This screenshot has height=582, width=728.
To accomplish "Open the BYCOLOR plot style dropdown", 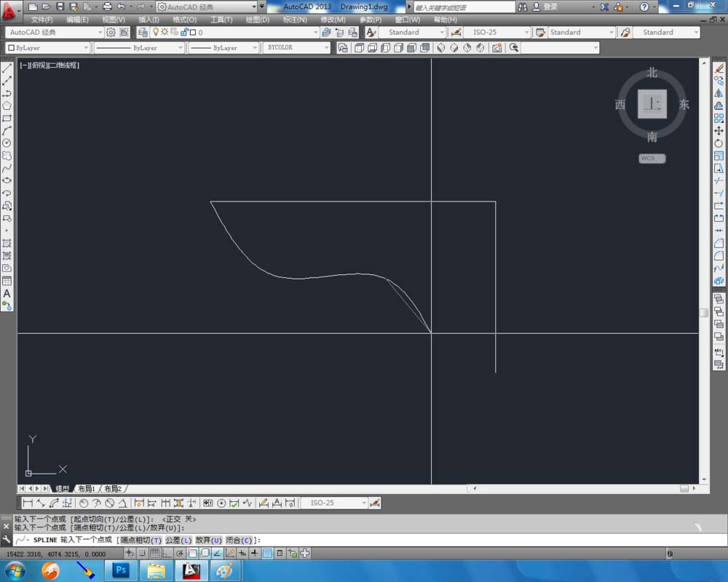I will 296,48.
